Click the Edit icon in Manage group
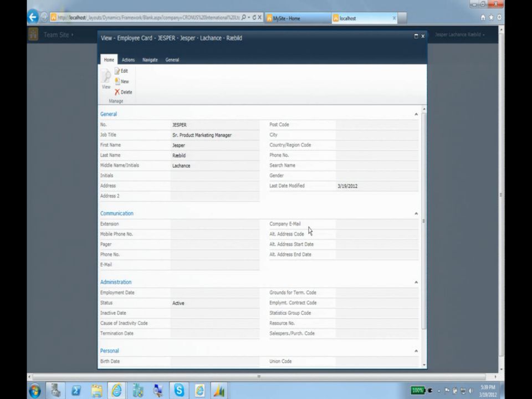532x399 pixels. [117, 71]
